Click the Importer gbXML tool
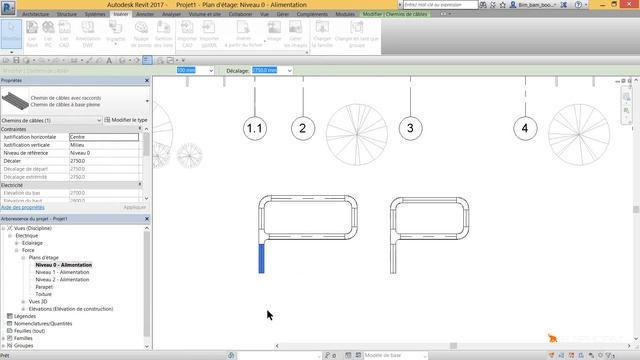The width and height of the screenshot is (640, 360). [209, 34]
